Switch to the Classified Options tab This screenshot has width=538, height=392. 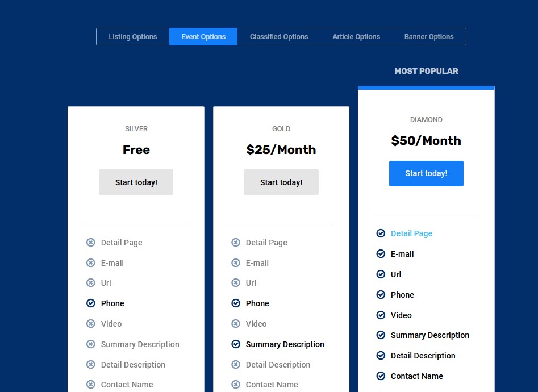click(278, 36)
